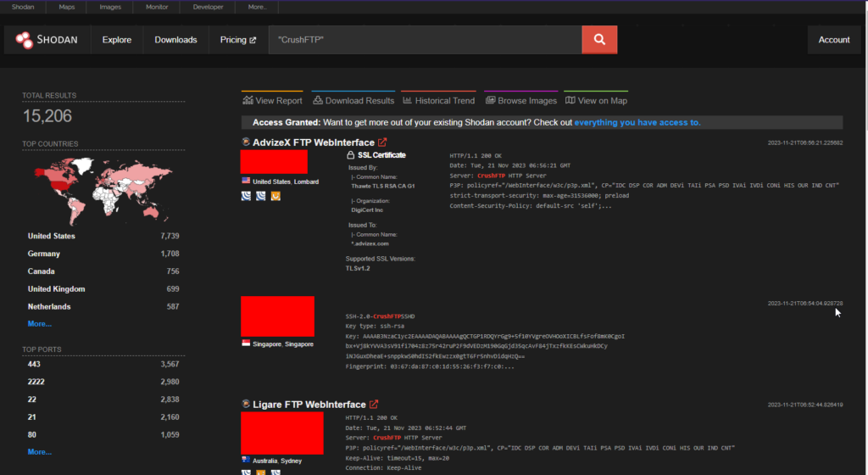Expand More... under Top Ports
Viewport: 868px width, 475px height.
coord(39,452)
